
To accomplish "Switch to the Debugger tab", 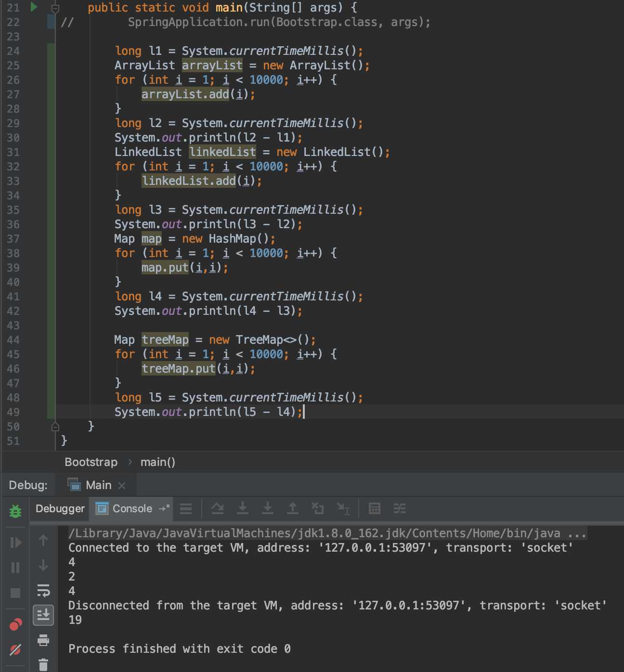I will [x=60, y=509].
